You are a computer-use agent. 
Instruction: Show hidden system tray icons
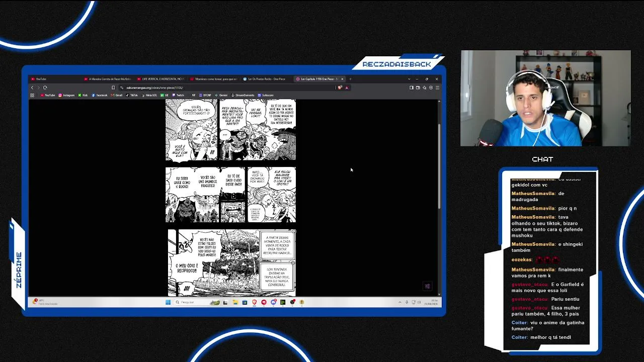click(x=400, y=302)
